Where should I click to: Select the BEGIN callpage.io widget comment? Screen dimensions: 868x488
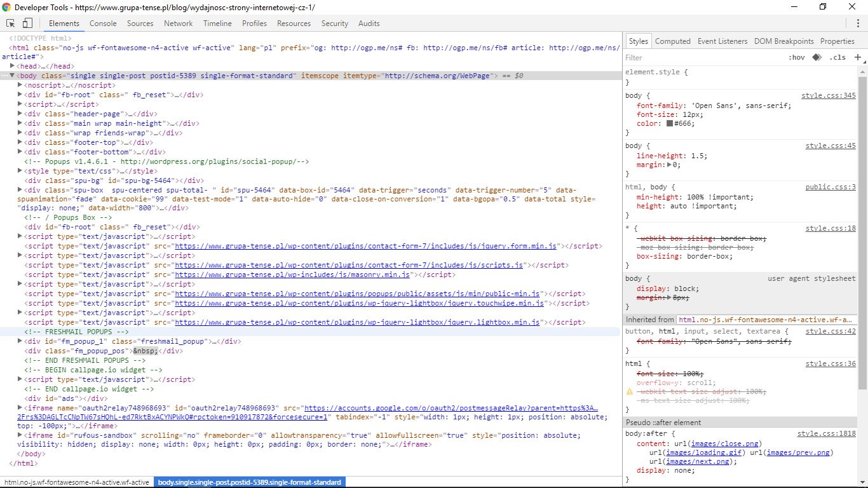pyautogui.click(x=93, y=370)
